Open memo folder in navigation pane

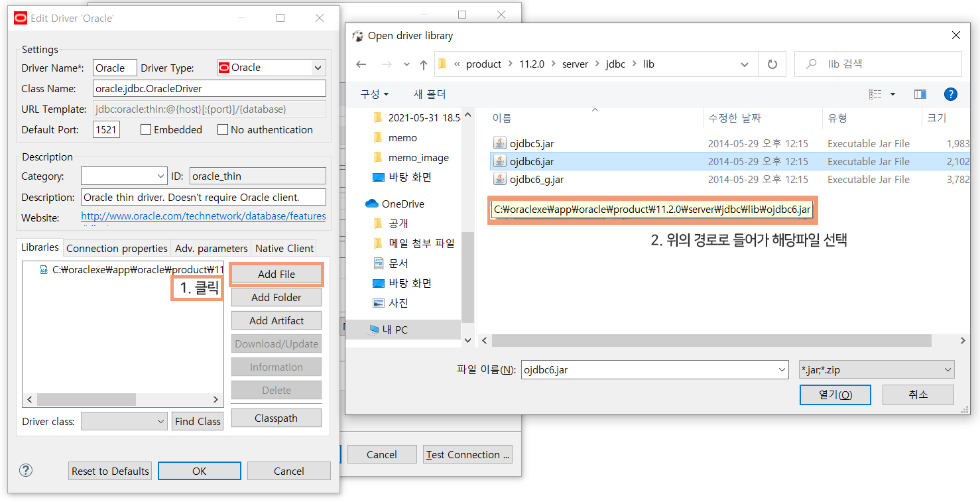[395, 137]
